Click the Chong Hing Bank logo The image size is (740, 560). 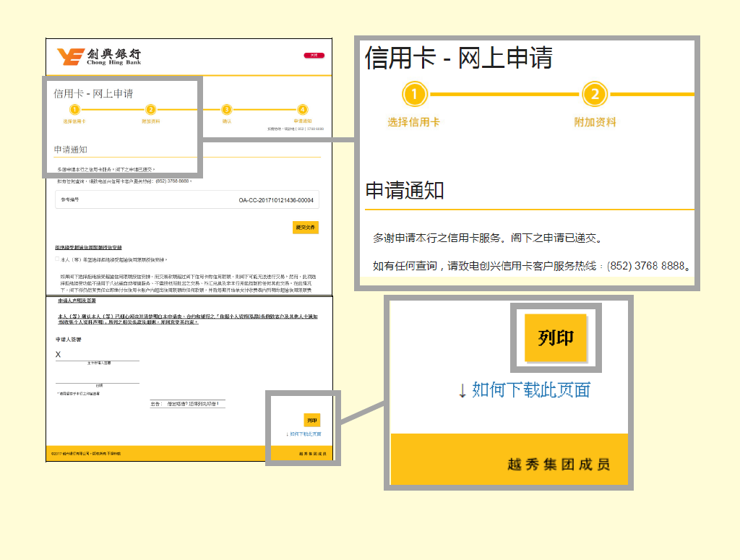tap(98, 56)
